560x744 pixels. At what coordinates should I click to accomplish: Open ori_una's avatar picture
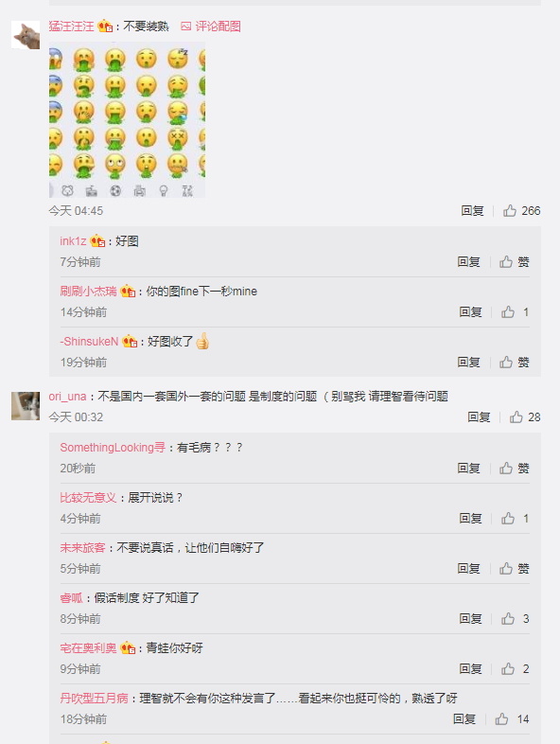click(26, 406)
